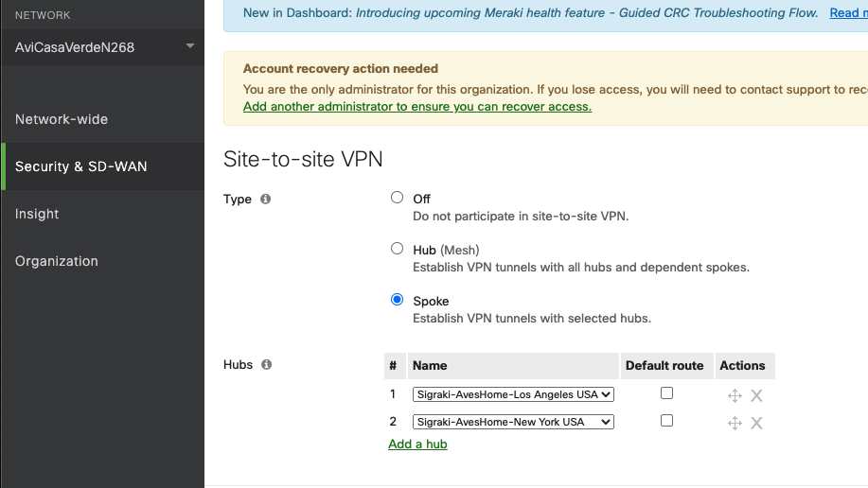The image size is (868, 488).
Task: Open hub 1 Sigraki-AvesHome-Los Angeles dropdown
Action: click(x=513, y=394)
